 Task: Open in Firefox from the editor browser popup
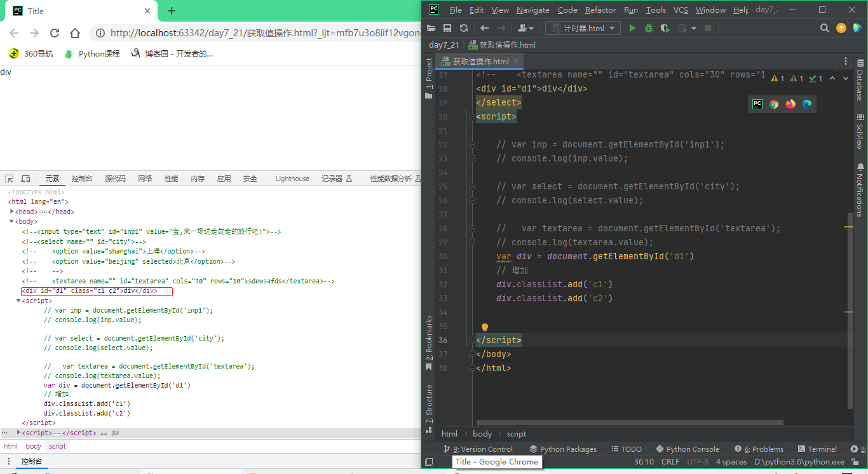point(790,104)
